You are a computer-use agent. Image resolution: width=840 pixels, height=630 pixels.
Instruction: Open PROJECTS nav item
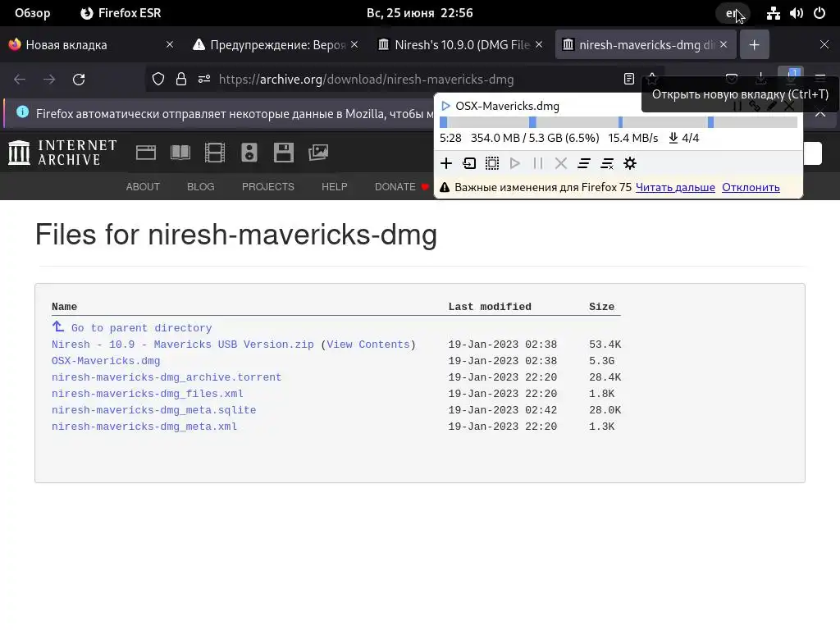pos(268,187)
